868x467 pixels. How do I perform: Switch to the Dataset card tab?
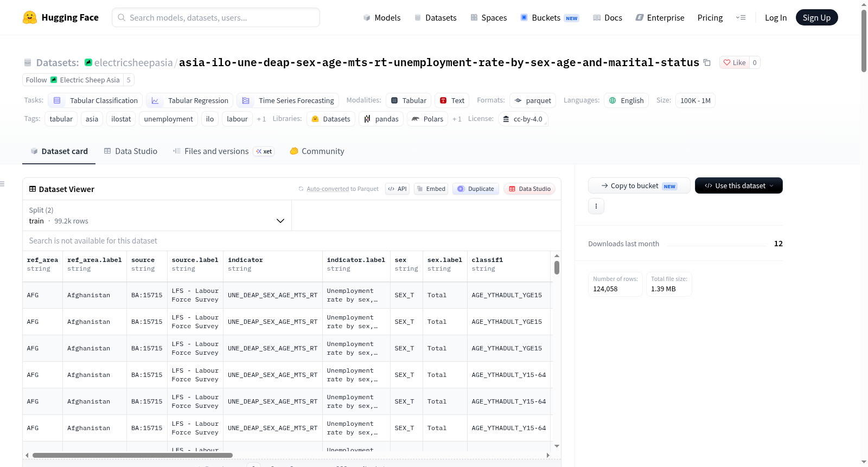tap(59, 151)
